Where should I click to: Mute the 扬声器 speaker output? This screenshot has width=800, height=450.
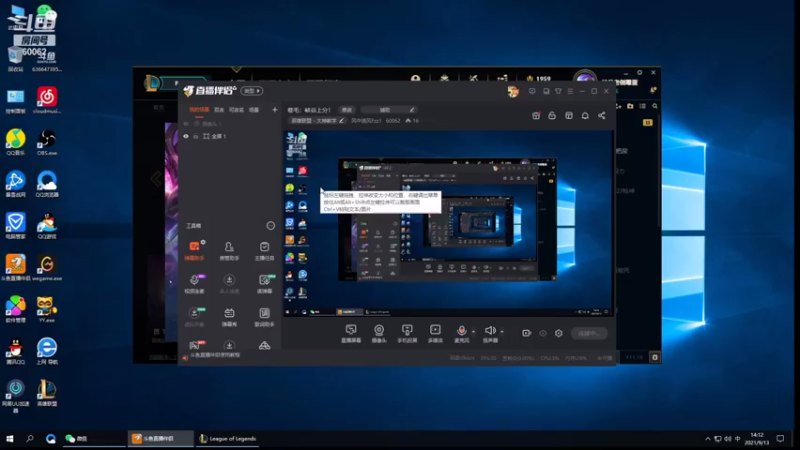tap(489, 331)
